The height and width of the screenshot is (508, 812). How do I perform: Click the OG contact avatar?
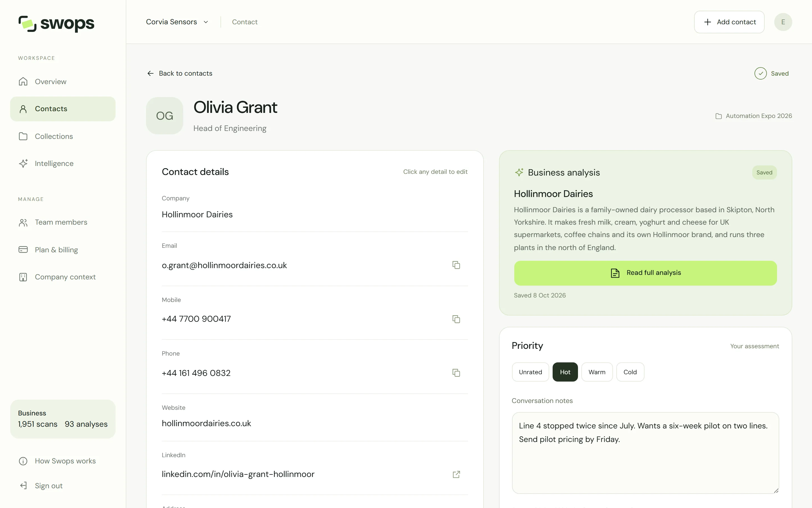164,116
